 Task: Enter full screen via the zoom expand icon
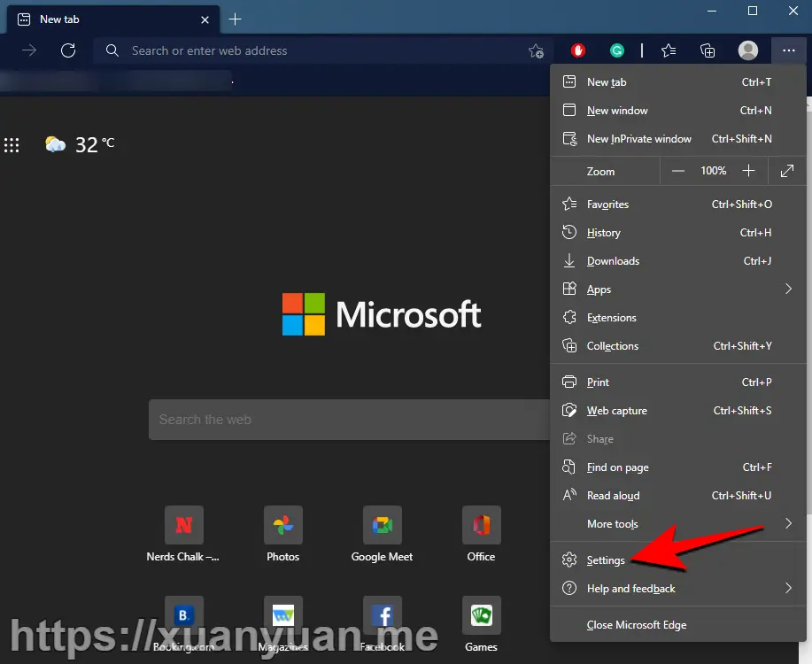[787, 170]
